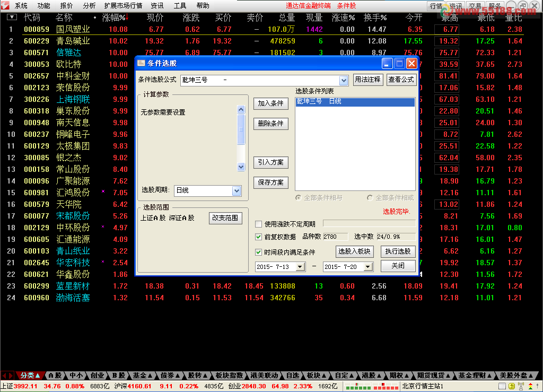Open the start date dropdown 2015-7-13
Image resolution: width=543 pixels, height=392 pixels.
click(300, 267)
